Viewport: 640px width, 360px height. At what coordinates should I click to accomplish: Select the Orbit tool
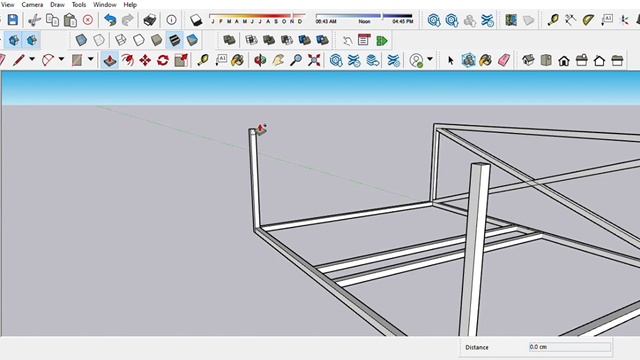(x=260, y=60)
